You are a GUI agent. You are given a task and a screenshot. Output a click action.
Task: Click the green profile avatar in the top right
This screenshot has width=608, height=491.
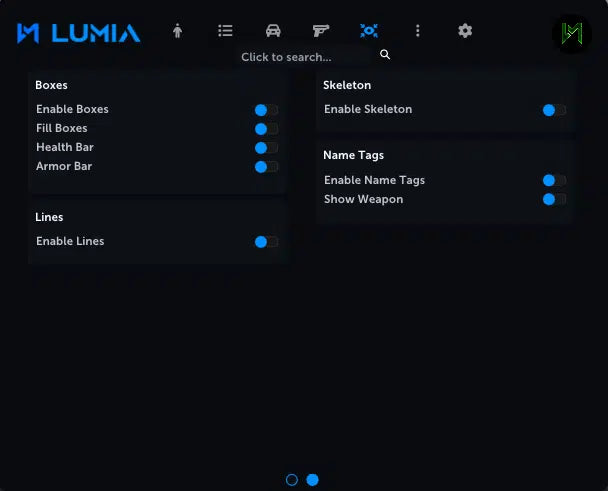point(572,34)
